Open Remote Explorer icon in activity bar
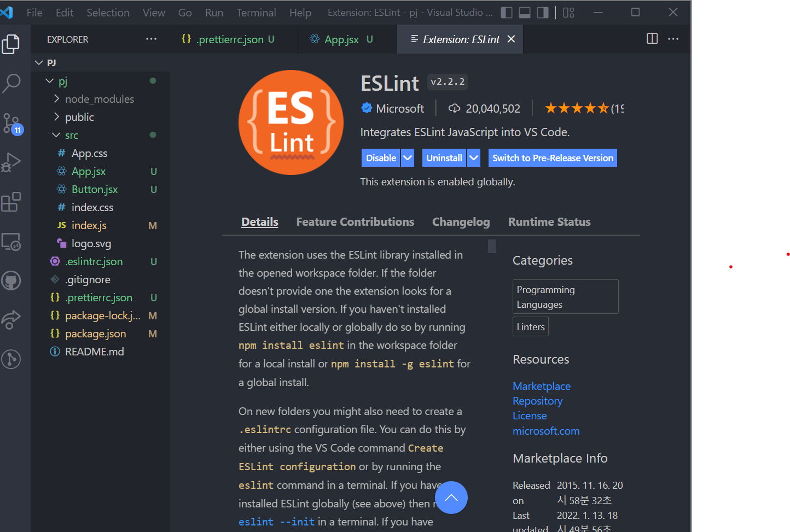790x532 pixels. 11,241
